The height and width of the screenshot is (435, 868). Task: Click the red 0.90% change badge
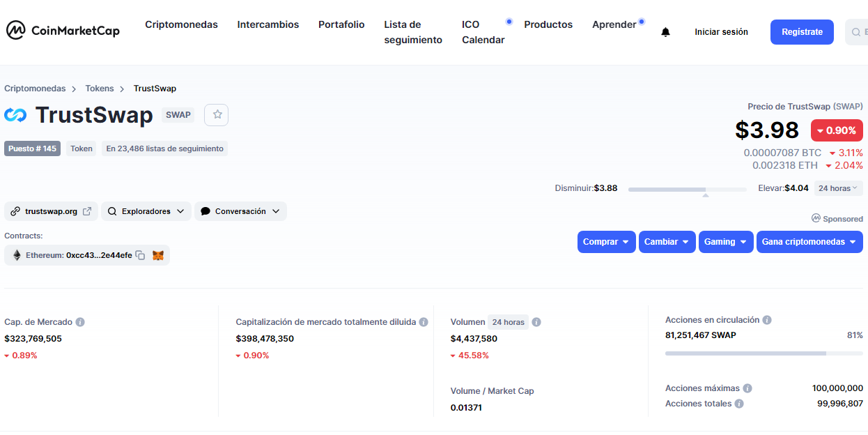coord(837,130)
